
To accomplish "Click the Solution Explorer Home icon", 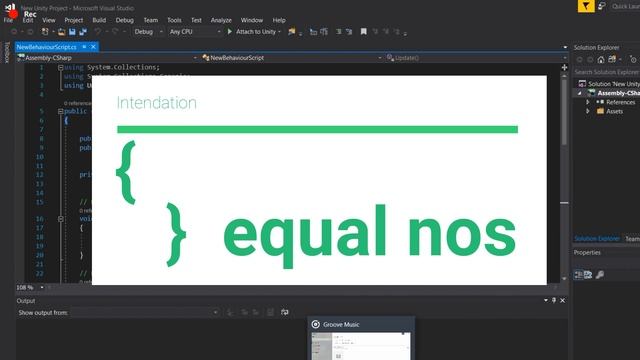I will click(601, 60).
